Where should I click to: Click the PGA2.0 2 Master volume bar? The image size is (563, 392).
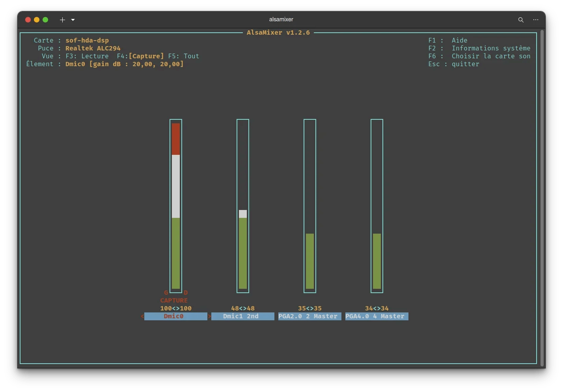point(310,206)
